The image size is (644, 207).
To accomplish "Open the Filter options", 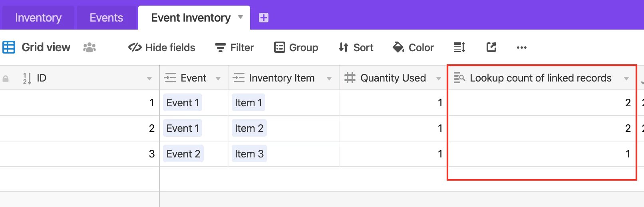I will (x=235, y=48).
